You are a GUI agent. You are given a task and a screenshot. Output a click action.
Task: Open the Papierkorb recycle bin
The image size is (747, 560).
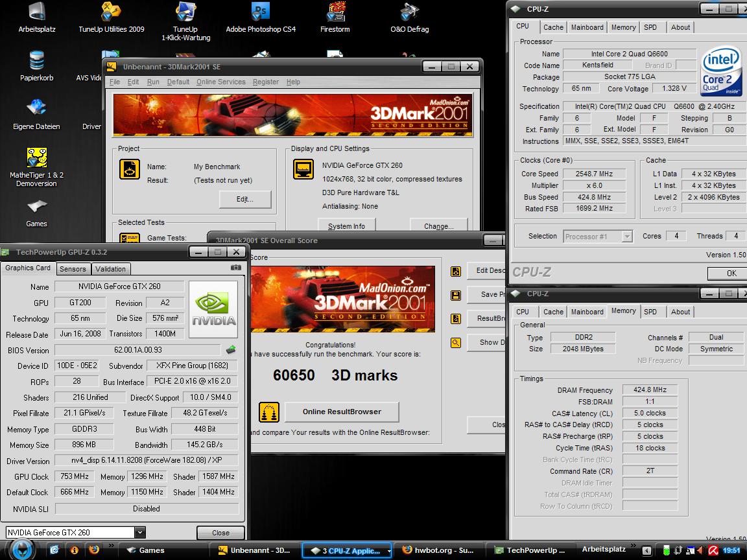click(x=37, y=65)
